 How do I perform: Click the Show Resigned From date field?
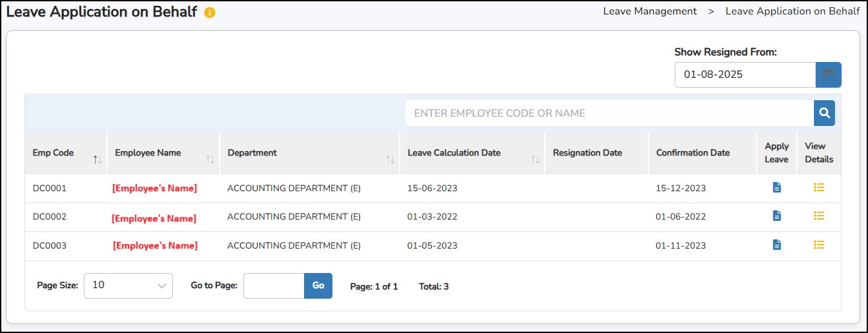click(745, 75)
